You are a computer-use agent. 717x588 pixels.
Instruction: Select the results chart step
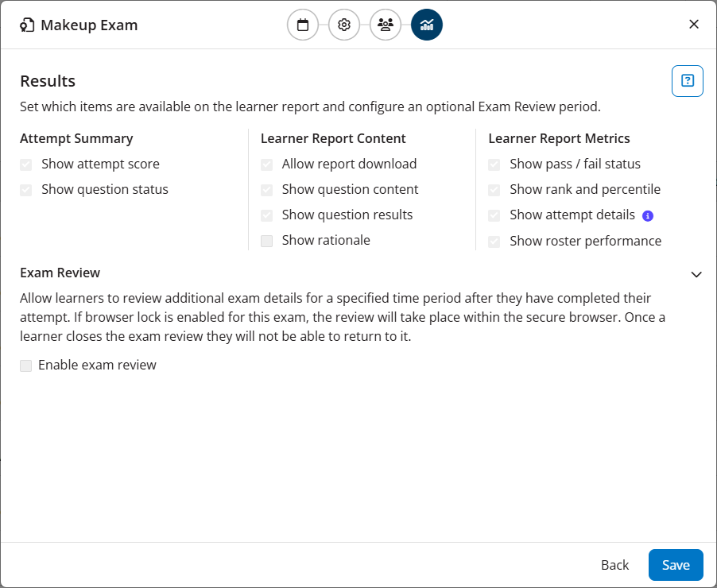[x=427, y=25]
